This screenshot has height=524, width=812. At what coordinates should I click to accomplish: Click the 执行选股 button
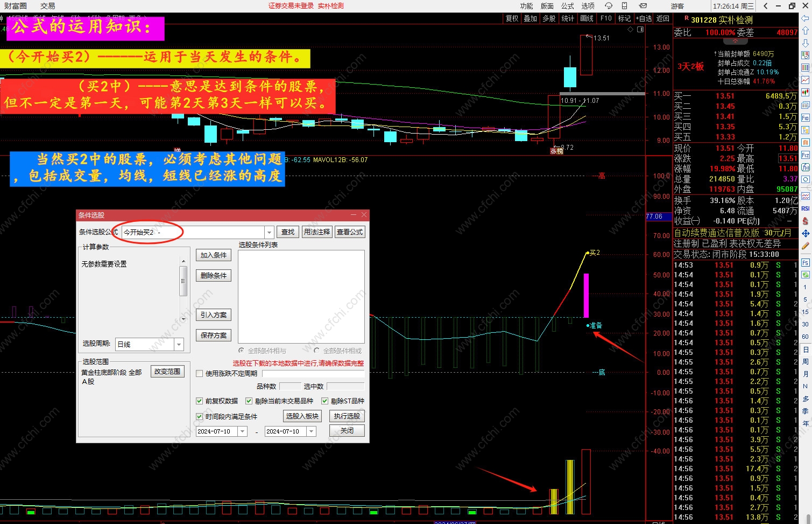pos(347,416)
